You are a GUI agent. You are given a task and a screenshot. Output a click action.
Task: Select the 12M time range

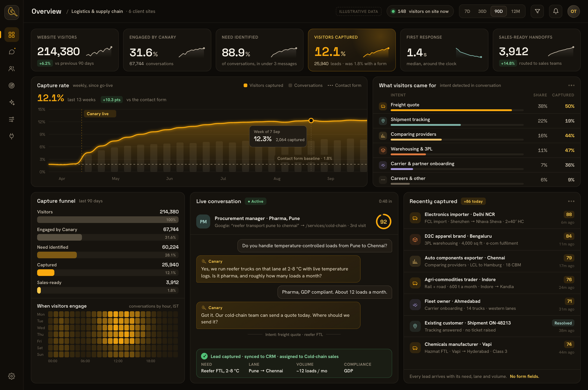pyautogui.click(x=515, y=11)
